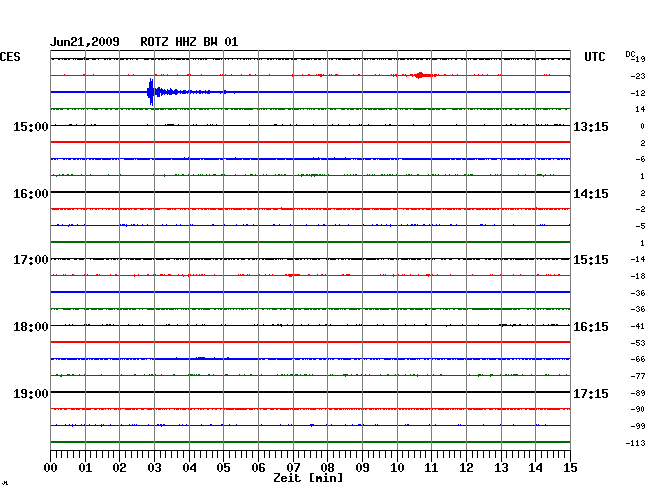Click DC offset value -99
This screenshot has height=494, width=650.
[638, 426]
